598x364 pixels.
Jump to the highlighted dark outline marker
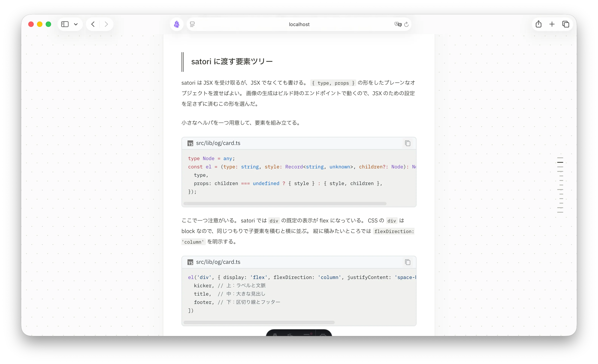[x=560, y=162]
